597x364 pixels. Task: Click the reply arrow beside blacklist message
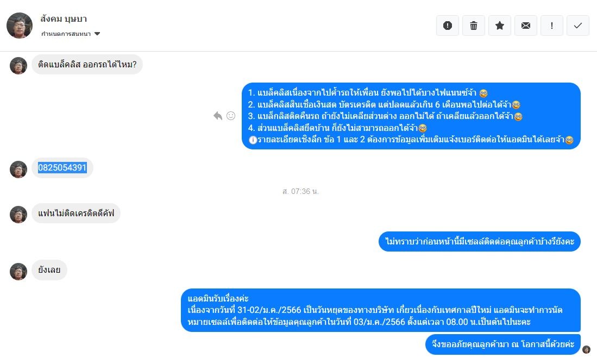click(x=218, y=116)
